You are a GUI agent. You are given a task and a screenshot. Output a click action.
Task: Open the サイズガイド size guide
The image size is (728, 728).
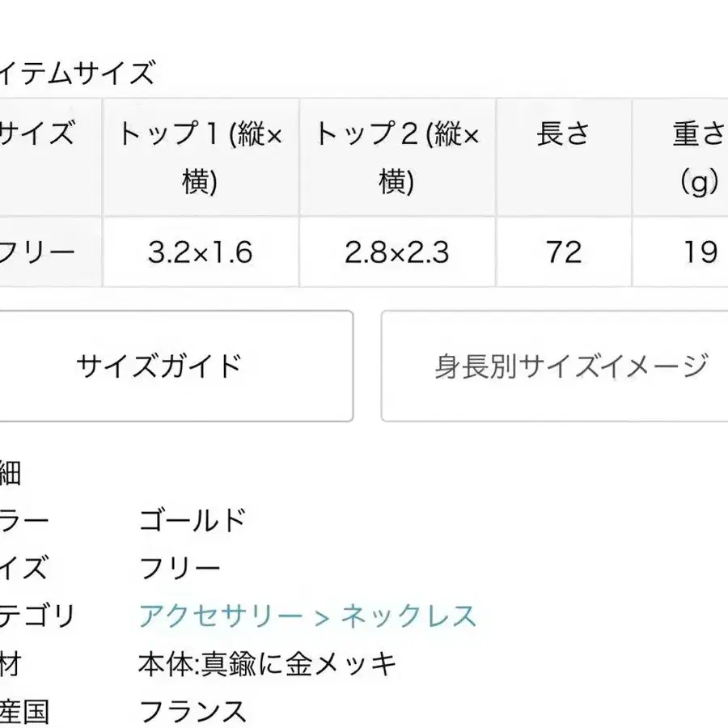click(x=159, y=366)
